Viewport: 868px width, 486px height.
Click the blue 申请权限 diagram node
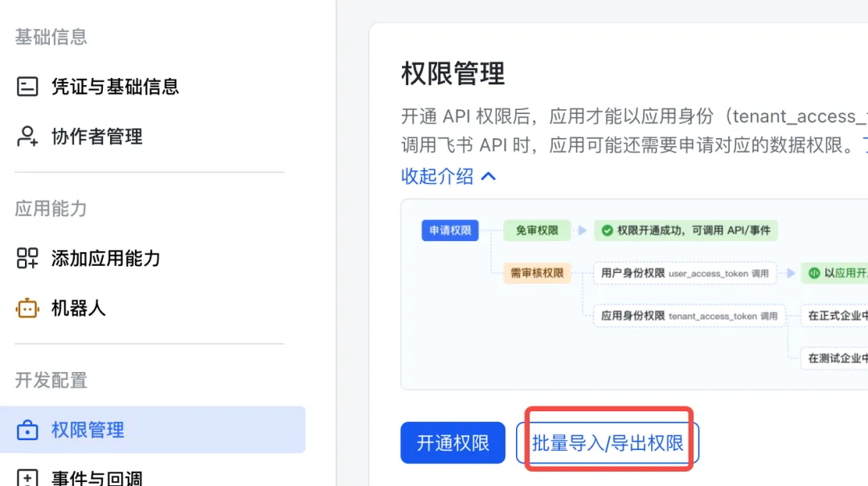pos(450,231)
